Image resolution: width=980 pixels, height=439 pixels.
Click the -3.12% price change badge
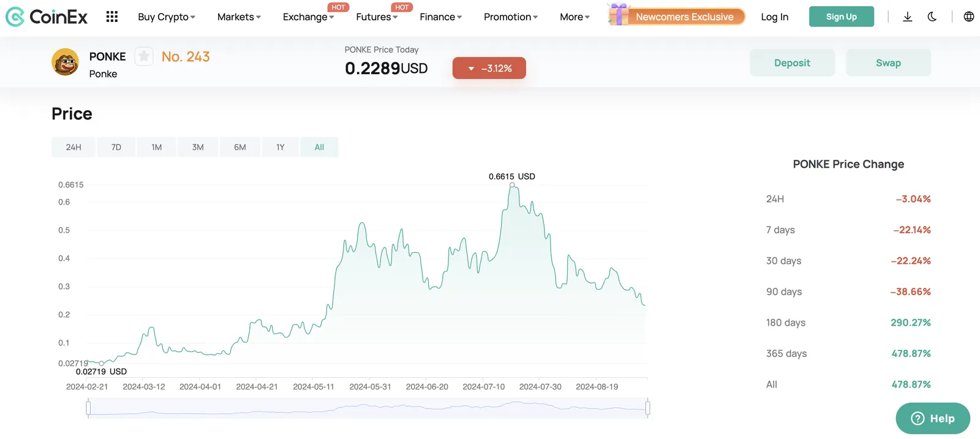click(x=489, y=68)
